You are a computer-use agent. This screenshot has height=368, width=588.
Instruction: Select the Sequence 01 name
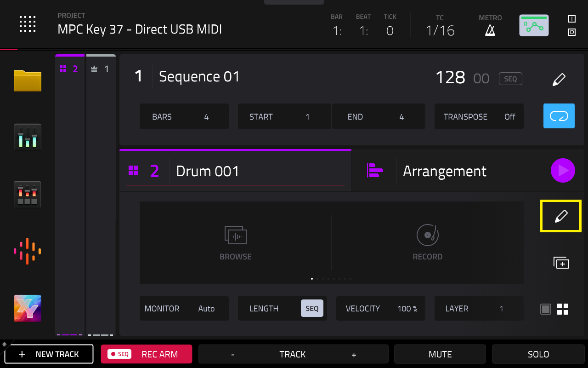tap(199, 76)
